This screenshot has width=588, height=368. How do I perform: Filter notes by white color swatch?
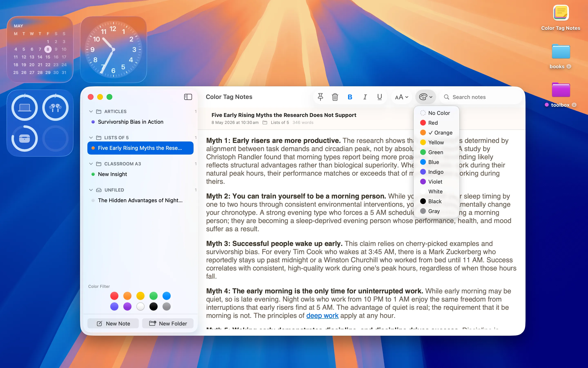pos(140,306)
